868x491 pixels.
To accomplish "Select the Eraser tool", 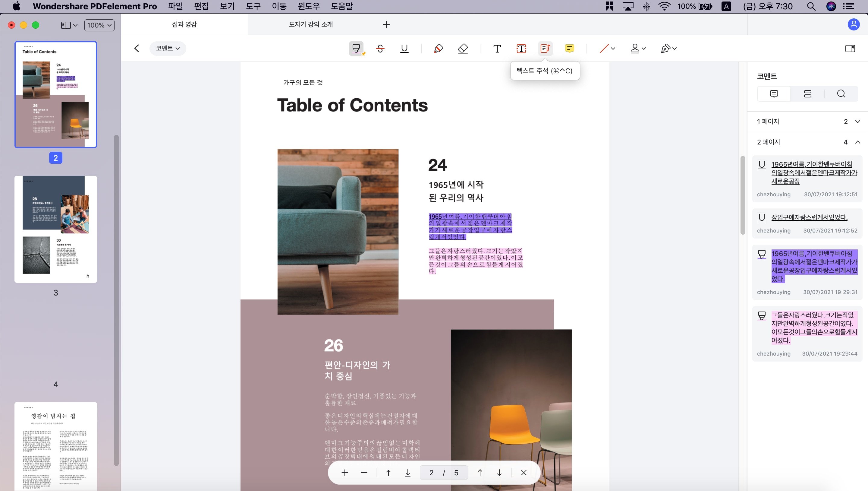I will 463,49.
